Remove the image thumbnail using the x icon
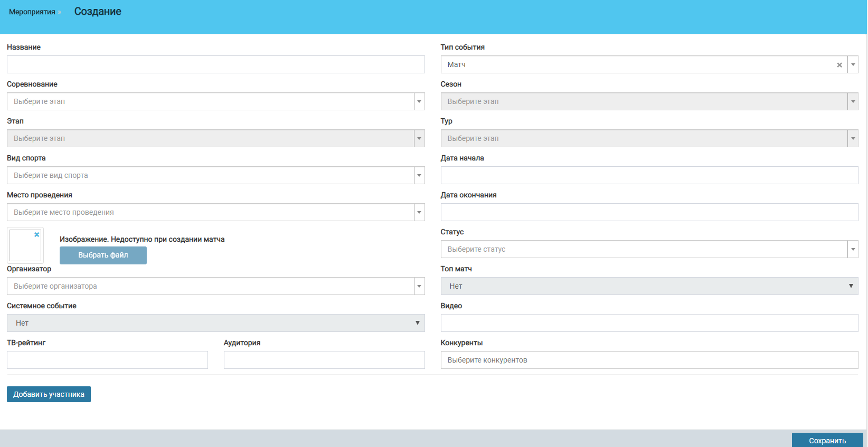The image size is (868, 447). (x=37, y=234)
